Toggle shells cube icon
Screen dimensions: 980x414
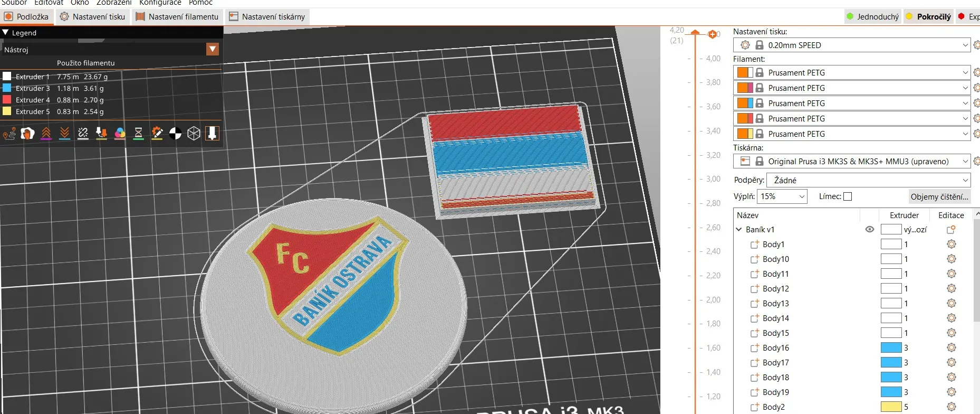coord(194,134)
